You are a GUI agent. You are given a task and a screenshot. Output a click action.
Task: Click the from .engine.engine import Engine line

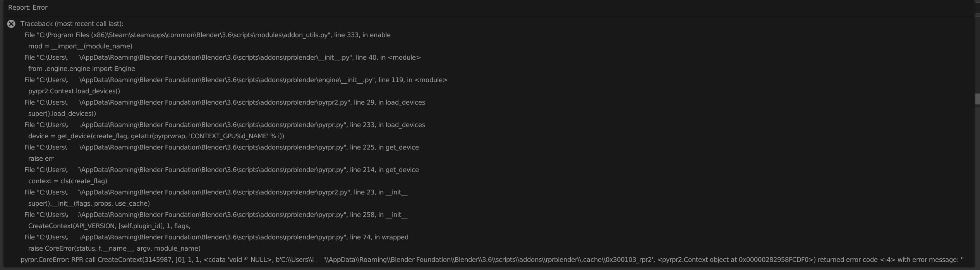(81, 68)
